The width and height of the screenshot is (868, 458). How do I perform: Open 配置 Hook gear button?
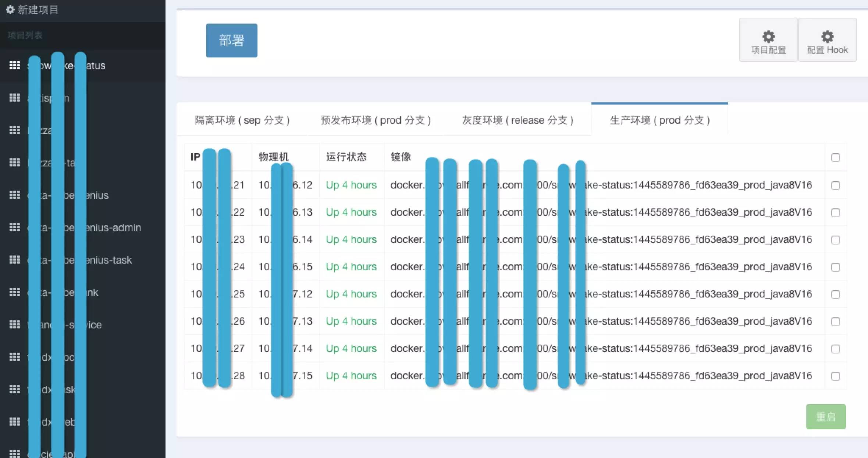(x=827, y=40)
